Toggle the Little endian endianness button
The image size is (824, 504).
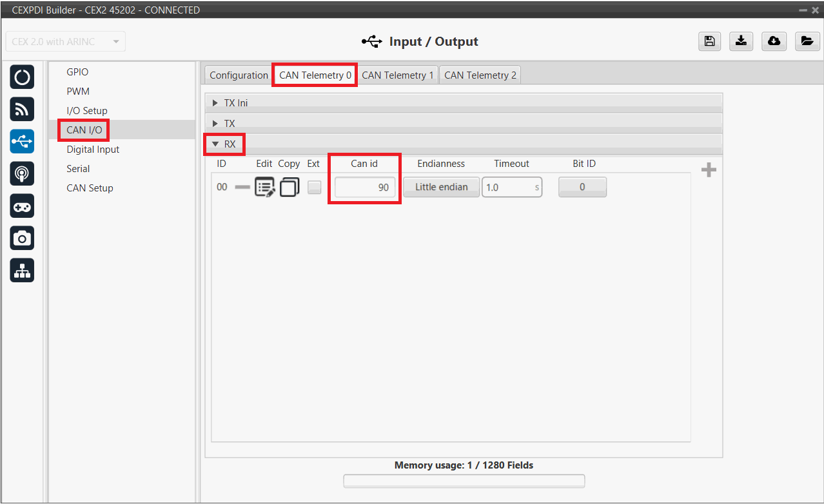click(441, 188)
